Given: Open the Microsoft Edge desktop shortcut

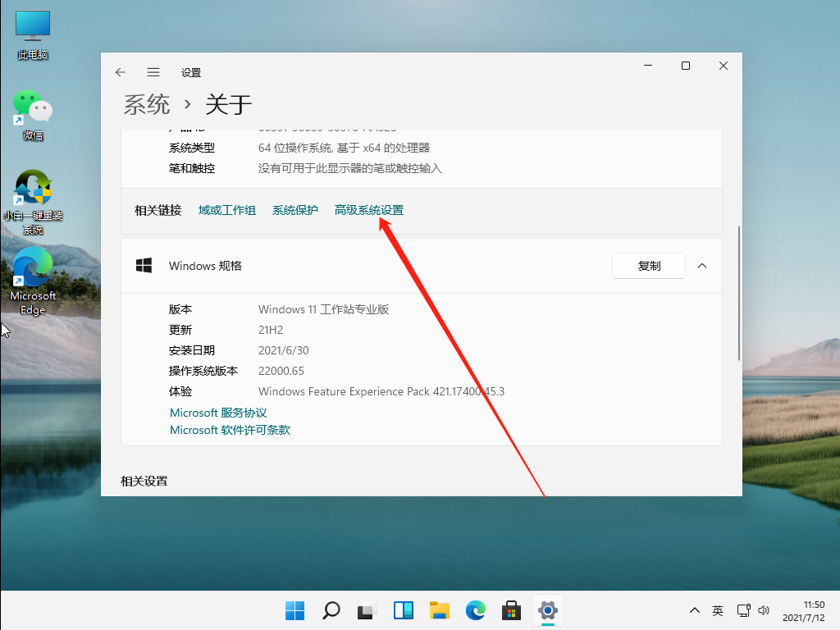Looking at the screenshot, I should tap(33, 281).
